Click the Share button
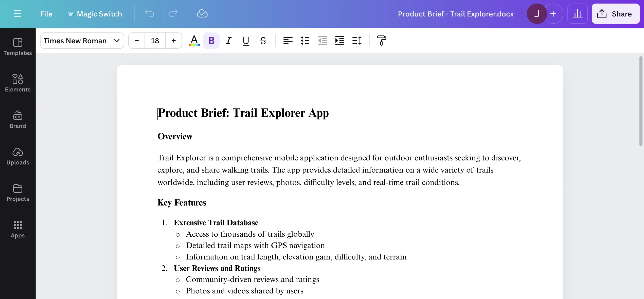Screen dimensions: 644x299 tap(615, 14)
